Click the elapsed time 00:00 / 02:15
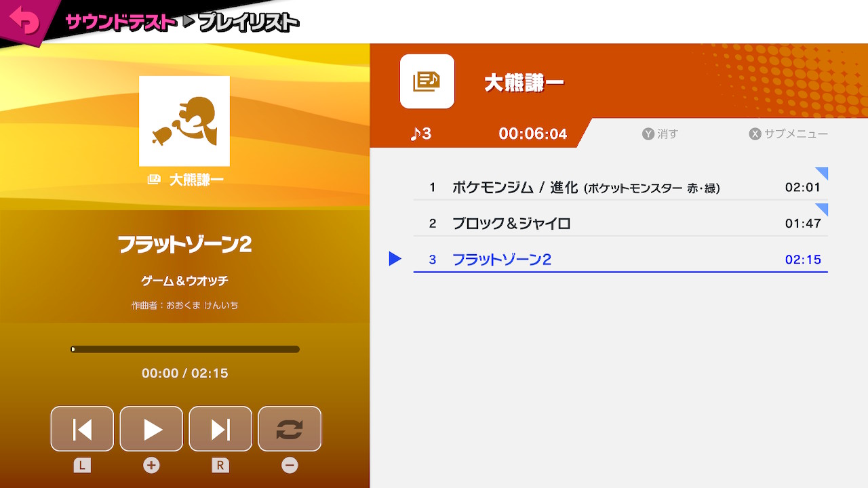The height and width of the screenshot is (488, 868). [x=184, y=373]
